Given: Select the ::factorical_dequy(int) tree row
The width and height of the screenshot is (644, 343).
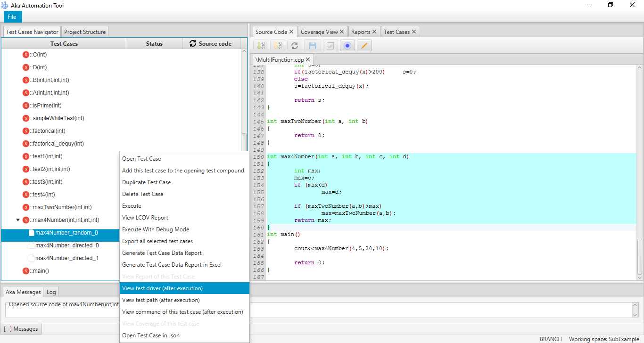Looking at the screenshot, I should tap(121, 144).
